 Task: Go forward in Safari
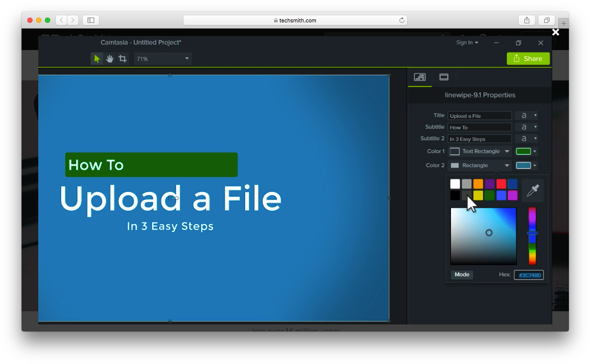(73, 20)
